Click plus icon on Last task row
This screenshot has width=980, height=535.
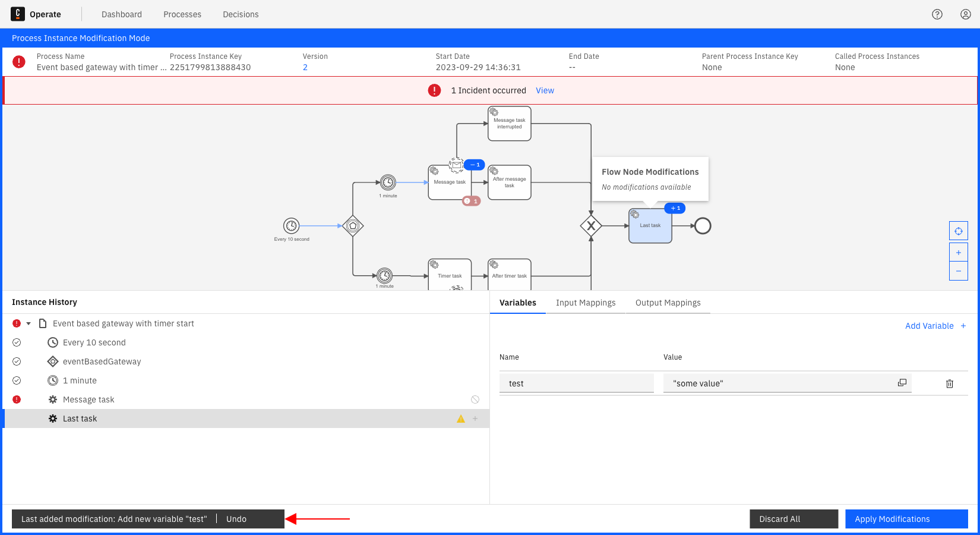pos(475,418)
